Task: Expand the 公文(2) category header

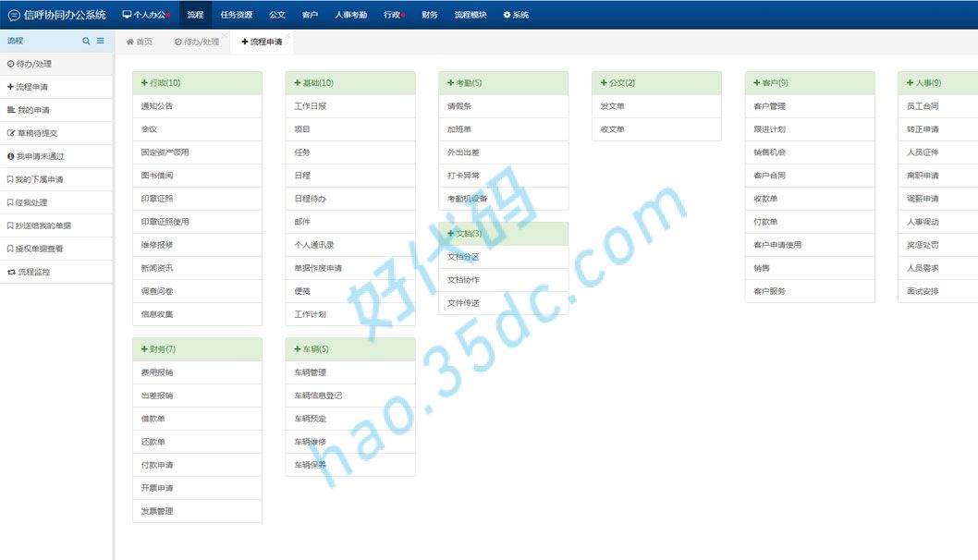Action: tap(657, 83)
